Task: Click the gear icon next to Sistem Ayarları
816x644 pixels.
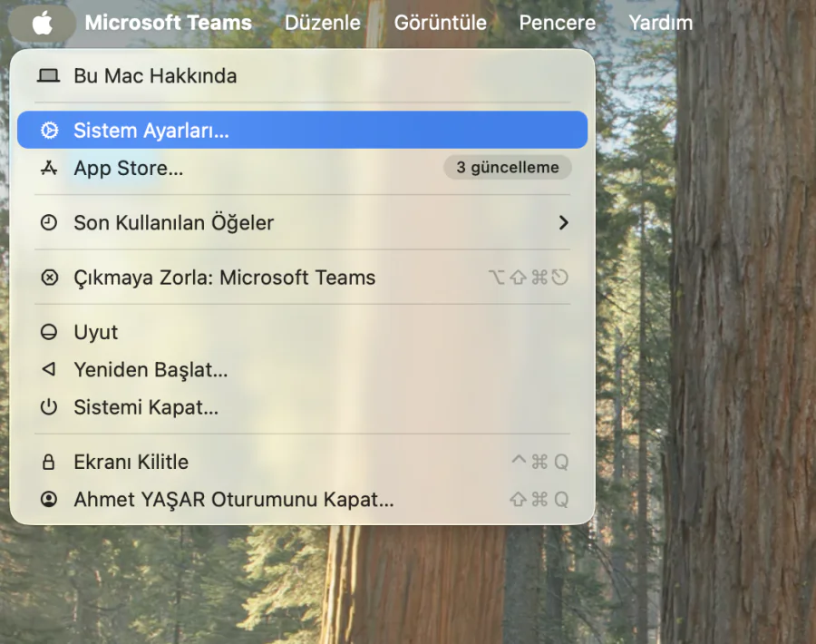Action: [x=48, y=130]
